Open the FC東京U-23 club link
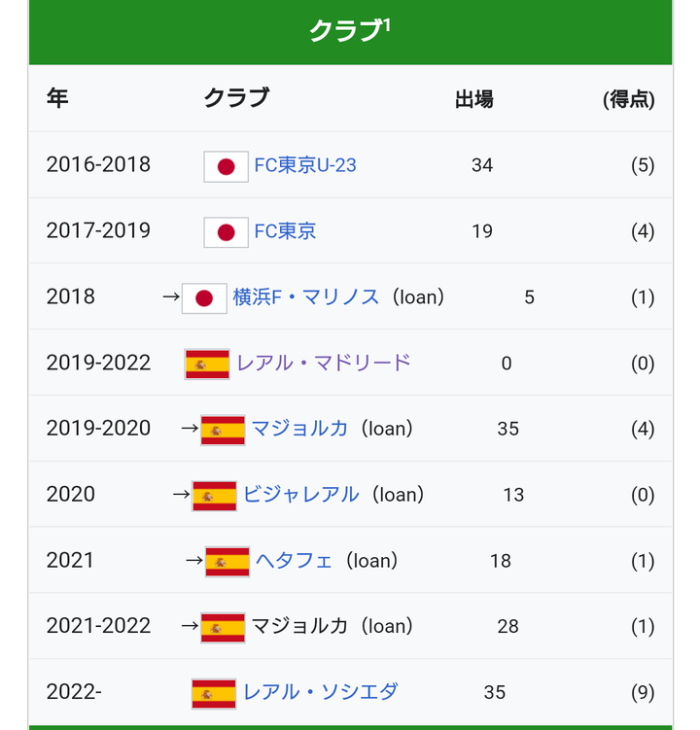Viewport: 700px width, 730px height. point(305,165)
